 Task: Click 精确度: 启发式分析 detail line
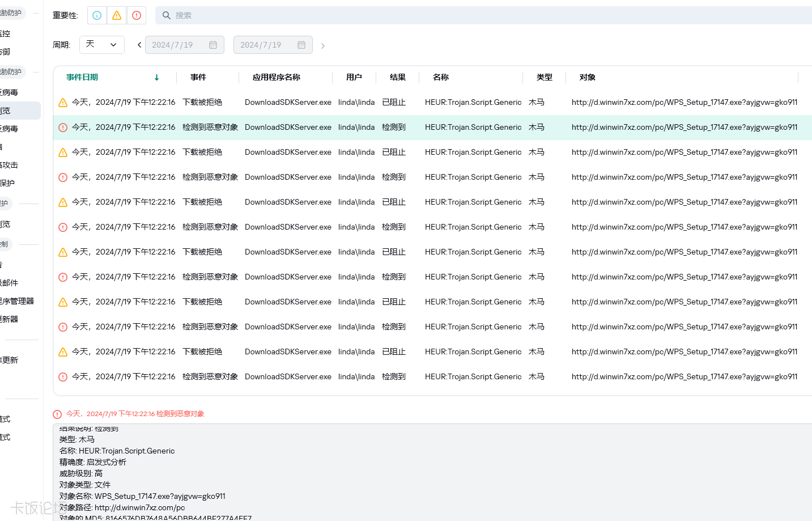pyautogui.click(x=93, y=462)
